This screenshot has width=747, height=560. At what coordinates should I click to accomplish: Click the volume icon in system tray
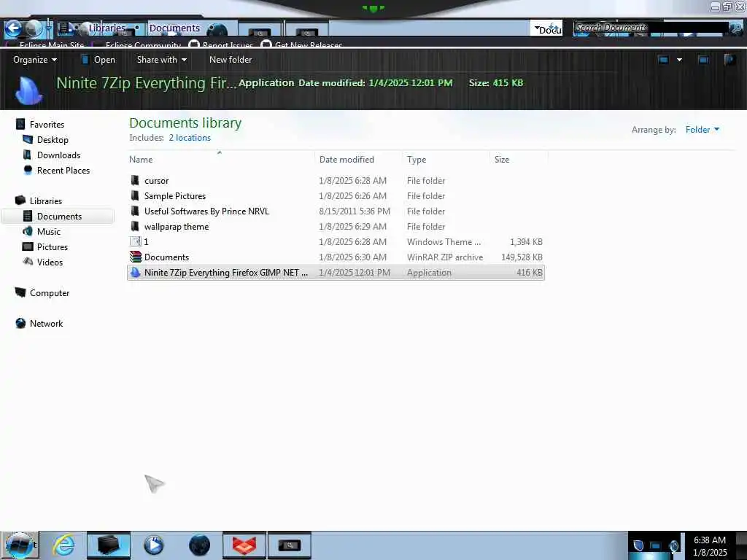[673, 545]
